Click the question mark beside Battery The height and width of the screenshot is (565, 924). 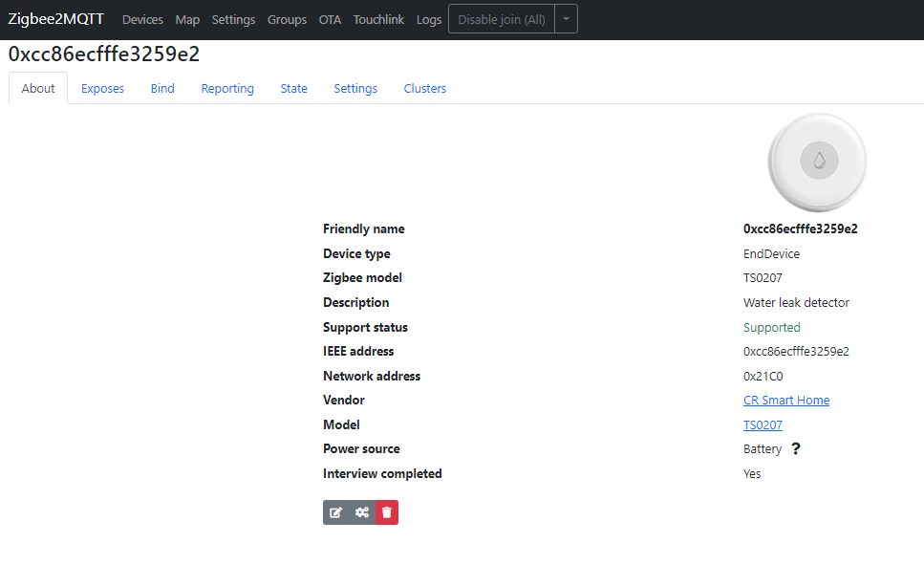tap(796, 448)
